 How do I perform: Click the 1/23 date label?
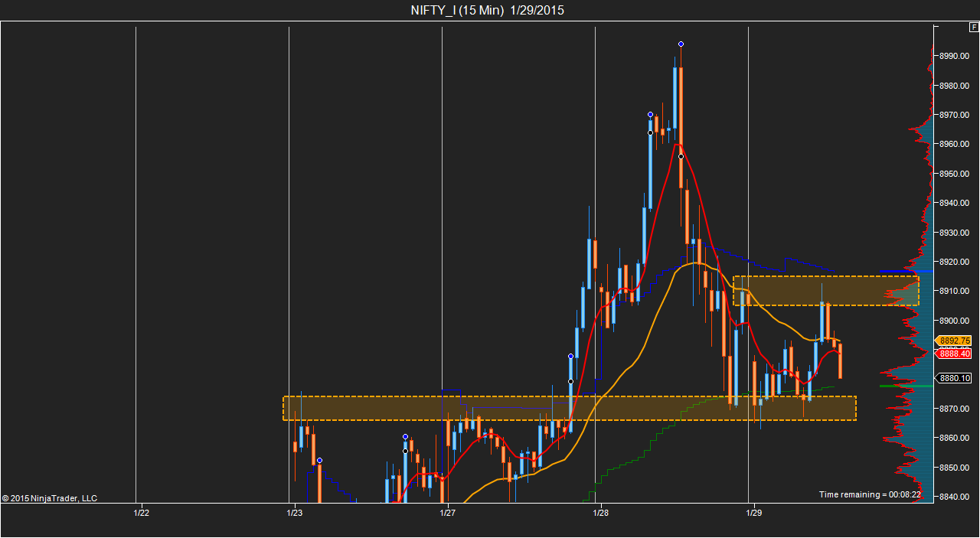click(294, 512)
